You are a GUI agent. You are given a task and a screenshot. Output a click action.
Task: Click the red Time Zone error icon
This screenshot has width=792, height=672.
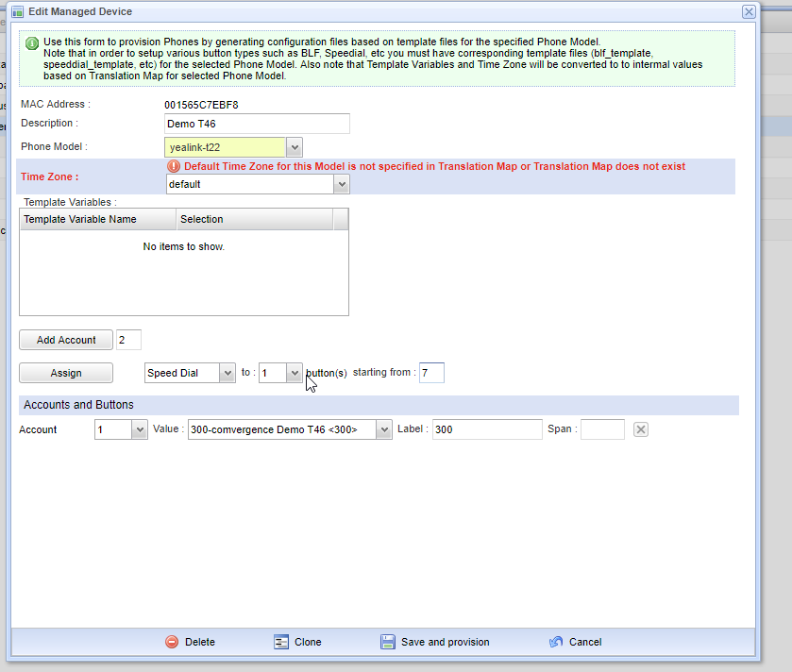click(x=174, y=166)
